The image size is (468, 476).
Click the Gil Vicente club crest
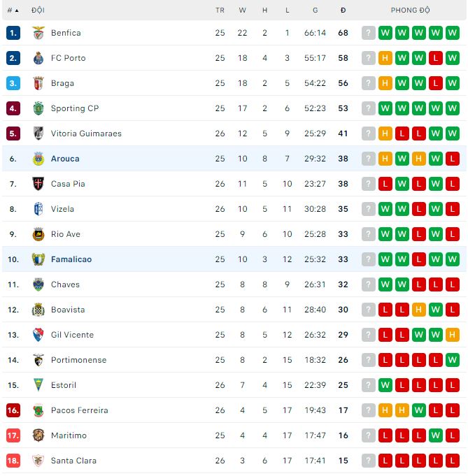tap(38, 335)
